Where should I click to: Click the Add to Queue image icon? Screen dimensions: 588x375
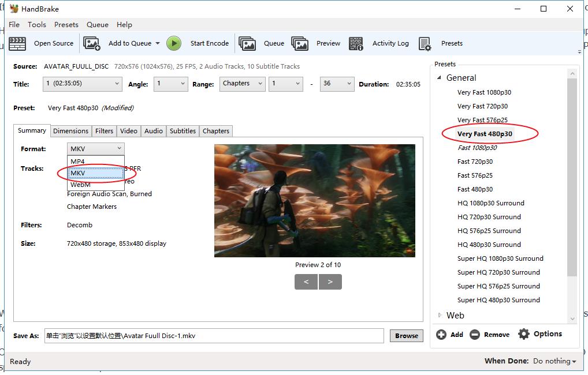[92, 43]
